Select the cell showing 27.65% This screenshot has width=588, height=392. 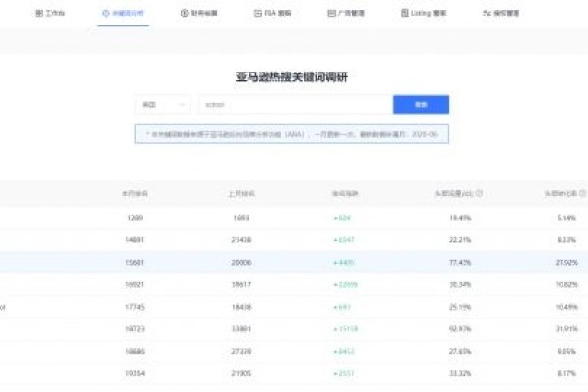click(x=461, y=352)
